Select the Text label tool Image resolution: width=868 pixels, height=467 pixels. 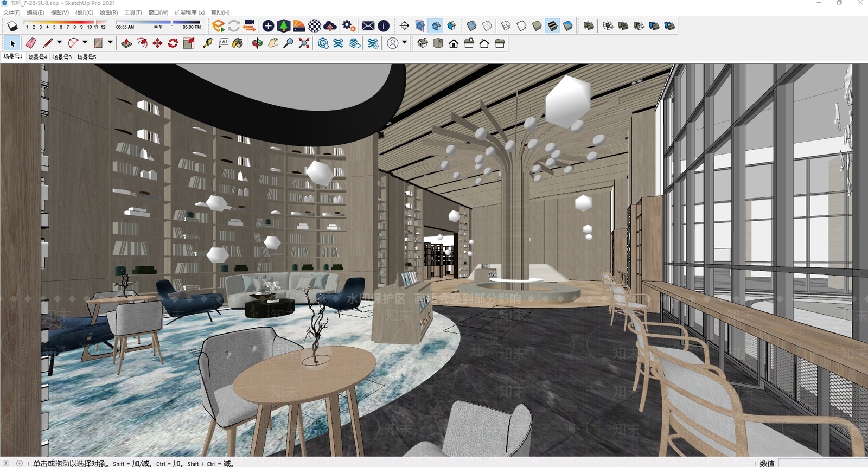223,43
